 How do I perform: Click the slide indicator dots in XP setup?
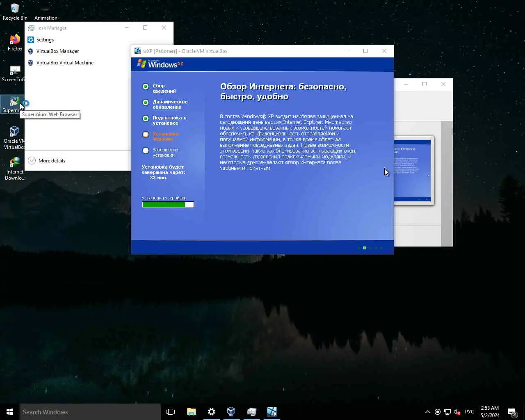pyautogui.click(x=370, y=248)
